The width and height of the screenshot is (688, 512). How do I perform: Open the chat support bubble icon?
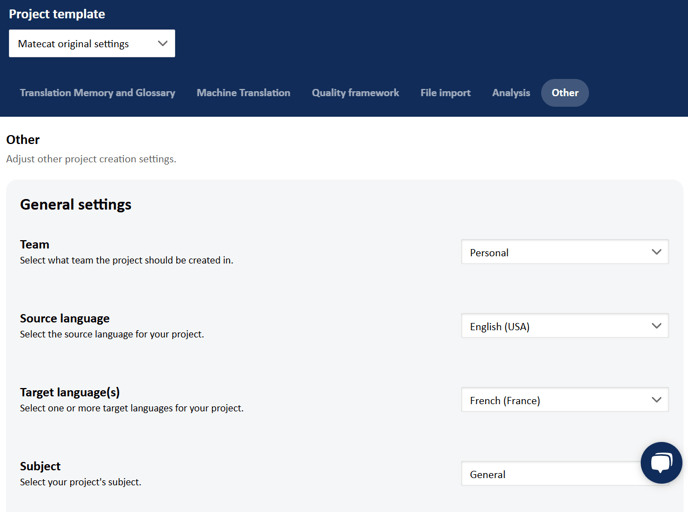(661, 462)
